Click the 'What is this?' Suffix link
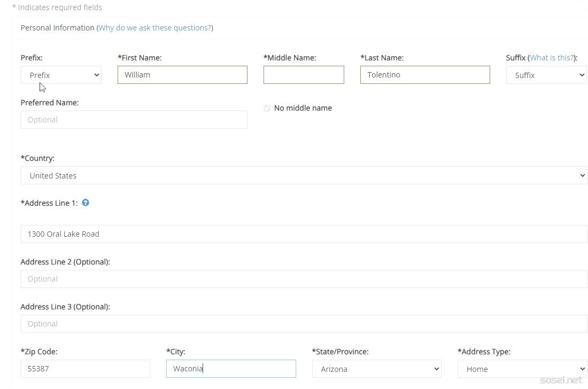 click(552, 58)
